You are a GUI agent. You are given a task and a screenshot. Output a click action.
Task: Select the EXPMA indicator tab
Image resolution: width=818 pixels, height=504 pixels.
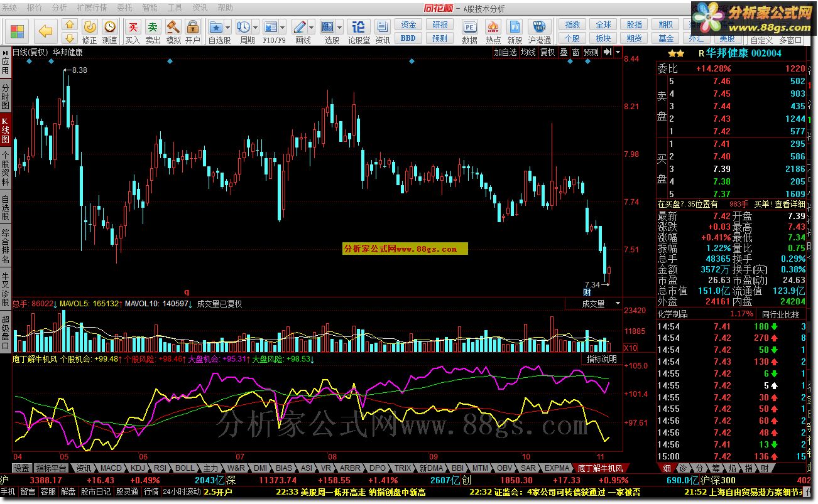click(x=557, y=468)
